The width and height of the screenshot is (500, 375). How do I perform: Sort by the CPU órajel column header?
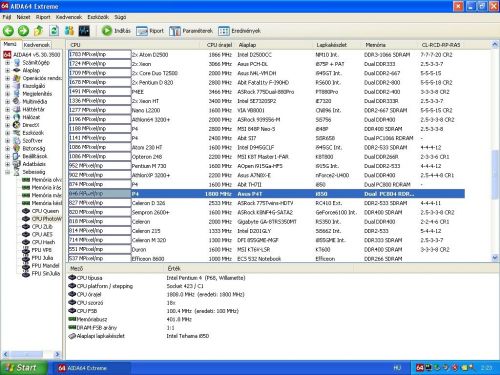point(219,45)
